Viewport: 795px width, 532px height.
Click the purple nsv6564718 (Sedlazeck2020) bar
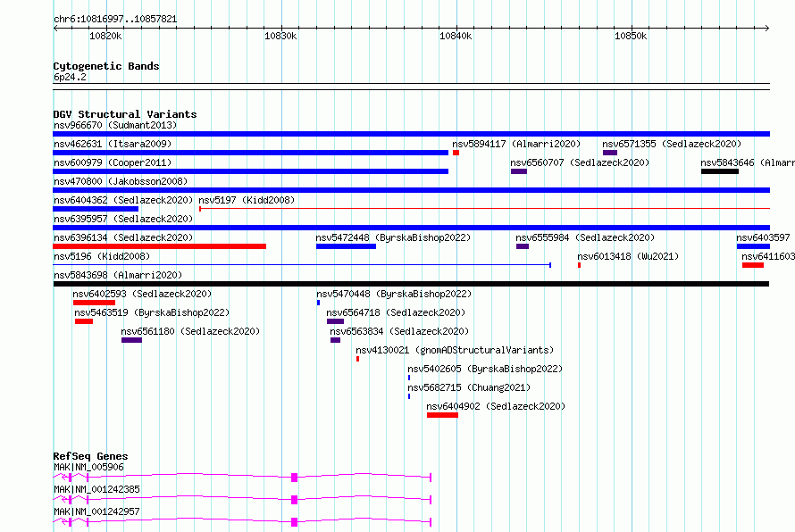point(335,321)
